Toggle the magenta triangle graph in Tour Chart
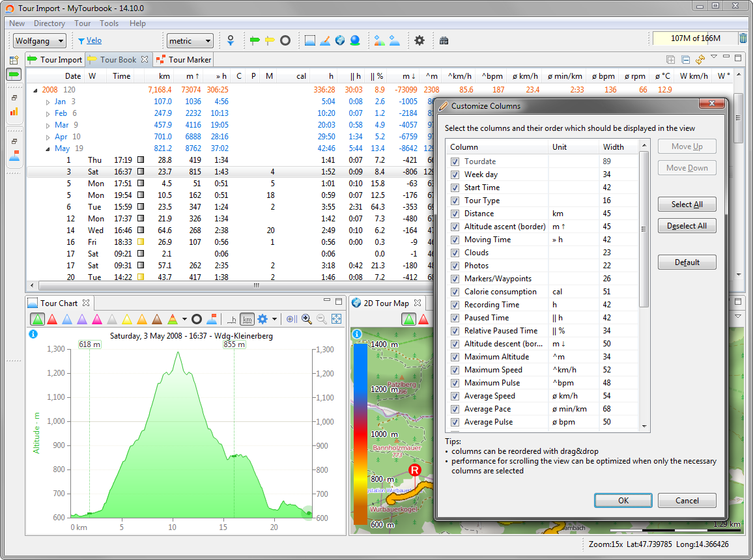 (x=97, y=319)
